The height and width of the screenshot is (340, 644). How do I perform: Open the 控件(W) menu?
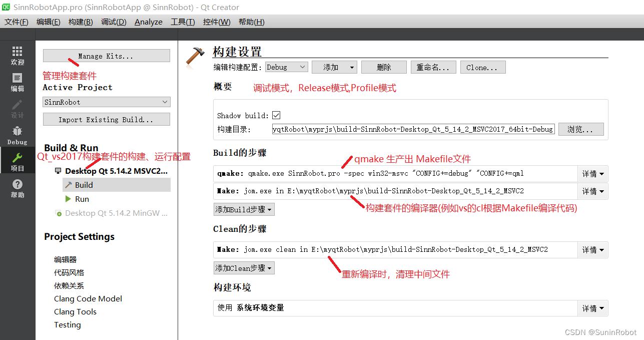[217, 22]
